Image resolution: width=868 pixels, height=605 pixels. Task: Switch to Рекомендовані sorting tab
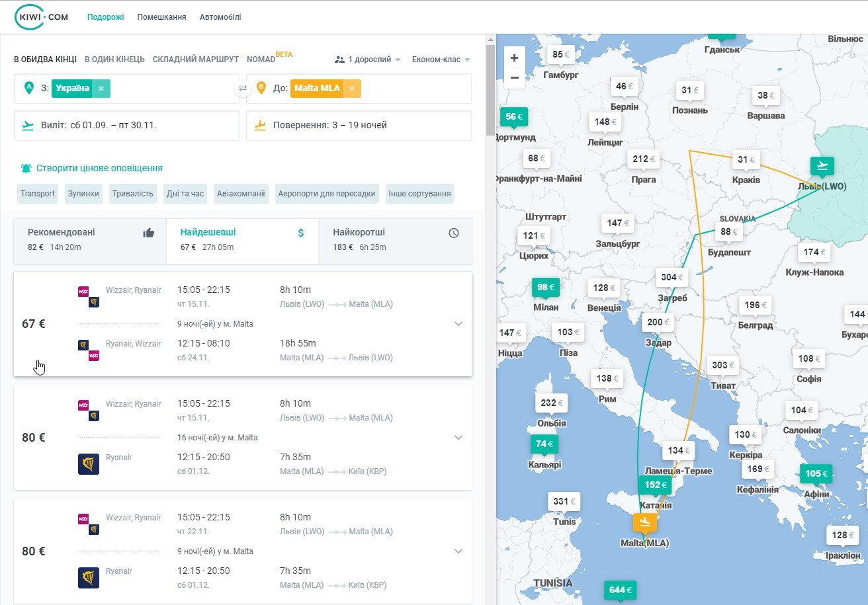click(x=90, y=241)
